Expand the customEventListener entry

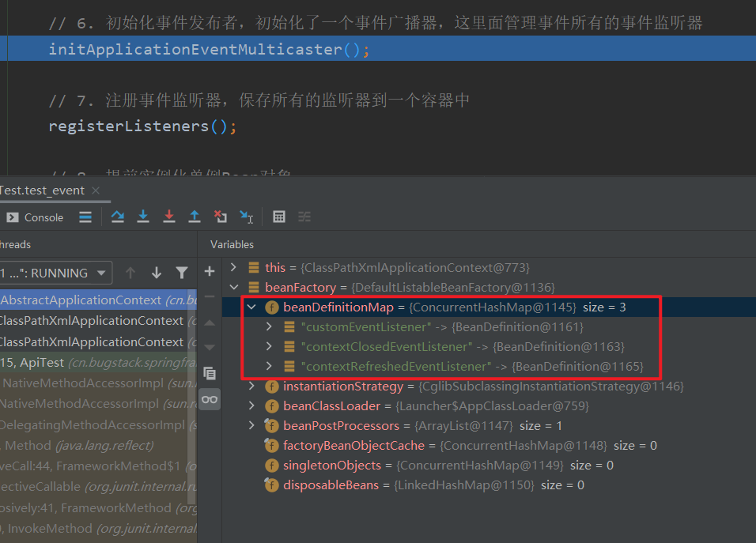point(269,326)
